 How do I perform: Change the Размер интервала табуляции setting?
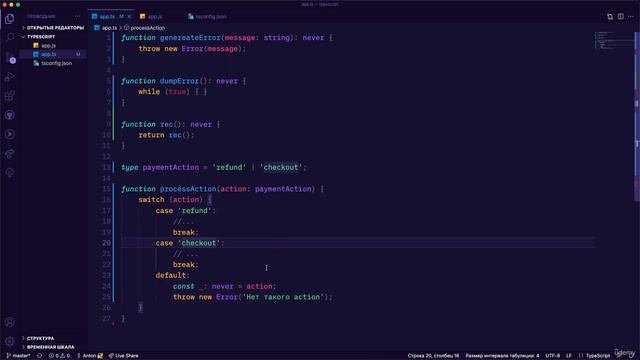(502, 356)
